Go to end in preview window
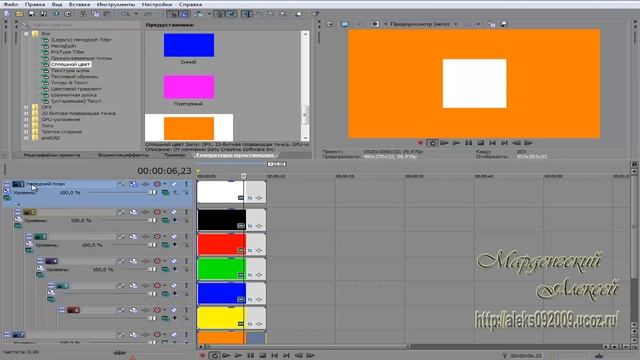Image resolution: width=640 pixels, height=360 pixels. pos(504,143)
